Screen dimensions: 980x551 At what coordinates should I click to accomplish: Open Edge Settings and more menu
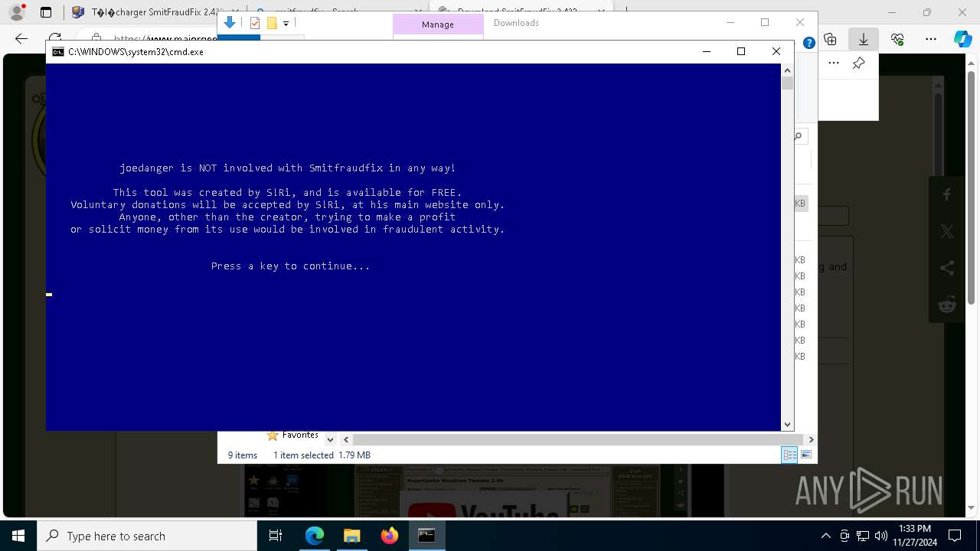pyautogui.click(x=931, y=39)
